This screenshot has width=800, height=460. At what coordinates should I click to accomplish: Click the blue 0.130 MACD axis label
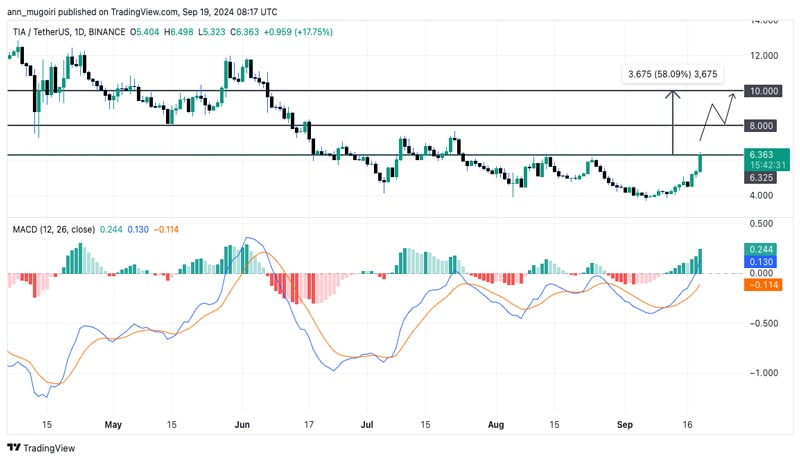pos(760,262)
